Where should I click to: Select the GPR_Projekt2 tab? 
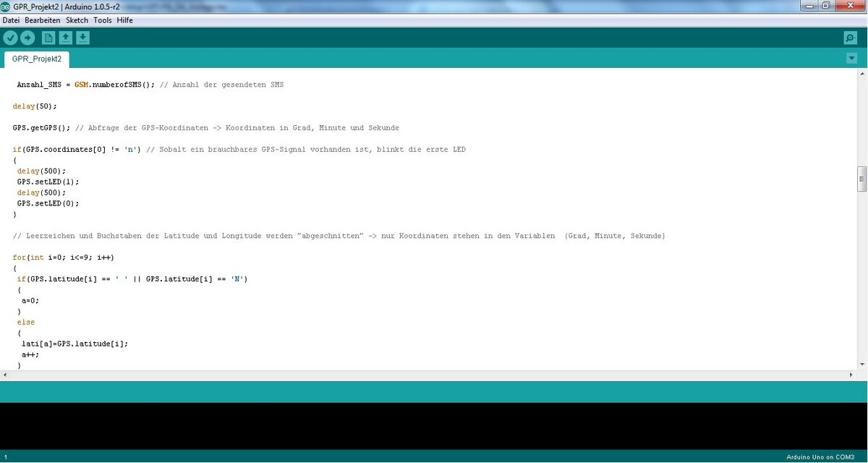[37, 59]
